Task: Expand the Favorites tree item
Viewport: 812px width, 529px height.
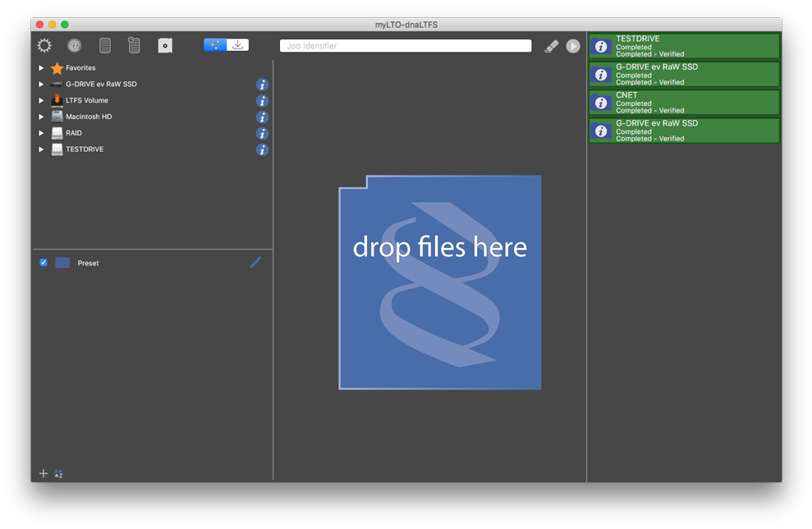Action: click(41, 68)
